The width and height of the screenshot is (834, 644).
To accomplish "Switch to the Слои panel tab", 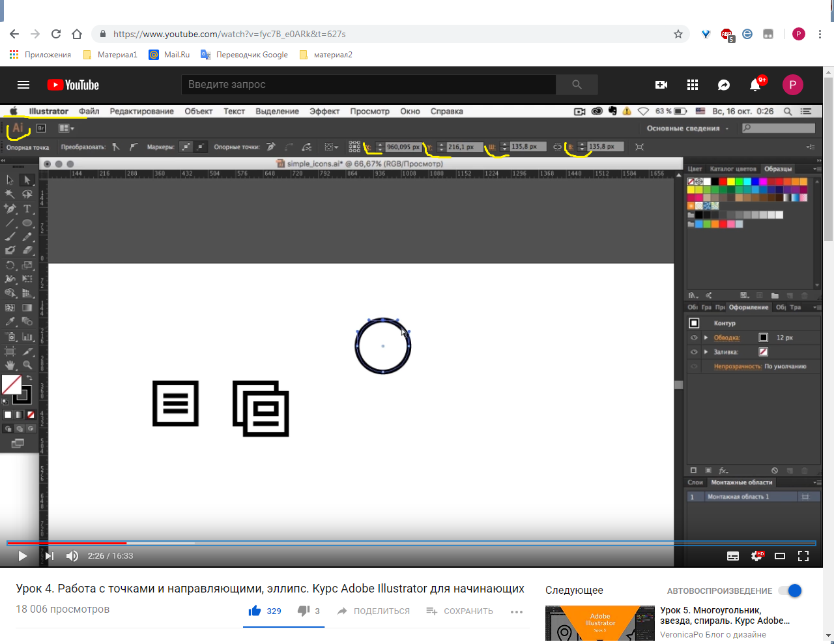I will [x=695, y=482].
